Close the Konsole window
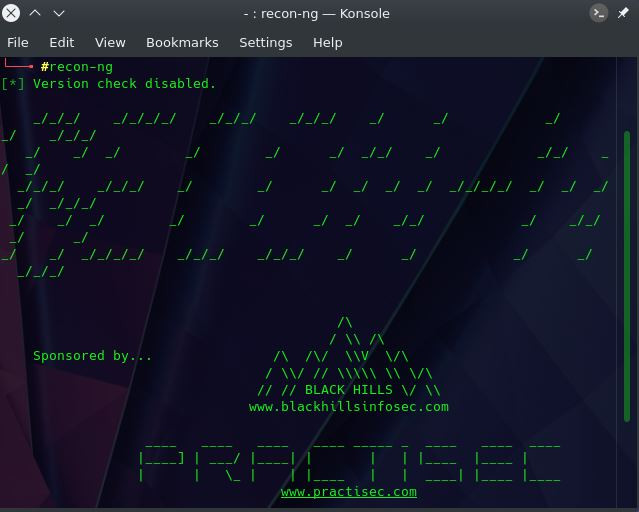This screenshot has width=639, height=512. click(11, 13)
